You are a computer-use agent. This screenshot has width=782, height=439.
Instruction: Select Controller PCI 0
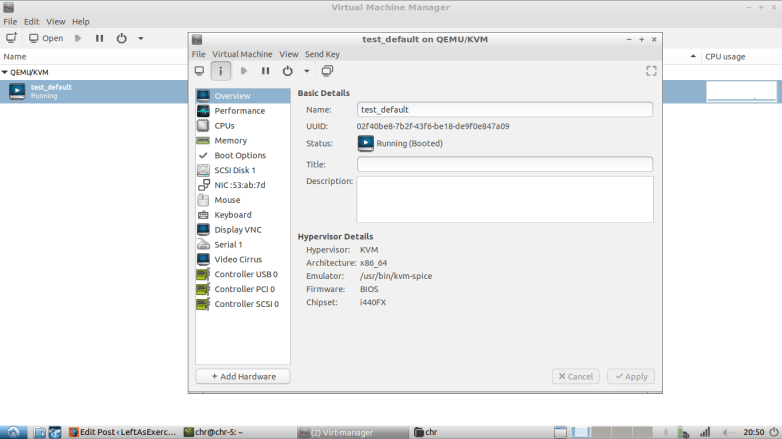[243, 289]
